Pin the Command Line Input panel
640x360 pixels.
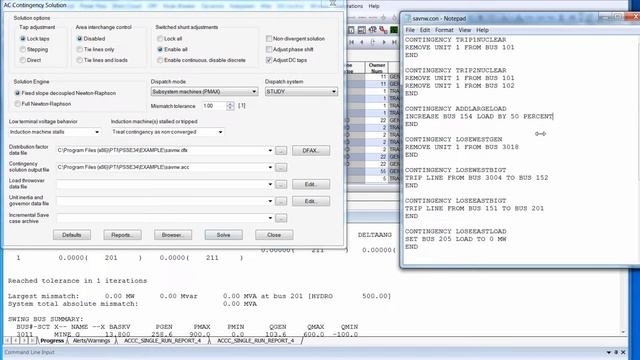click(x=616, y=352)
